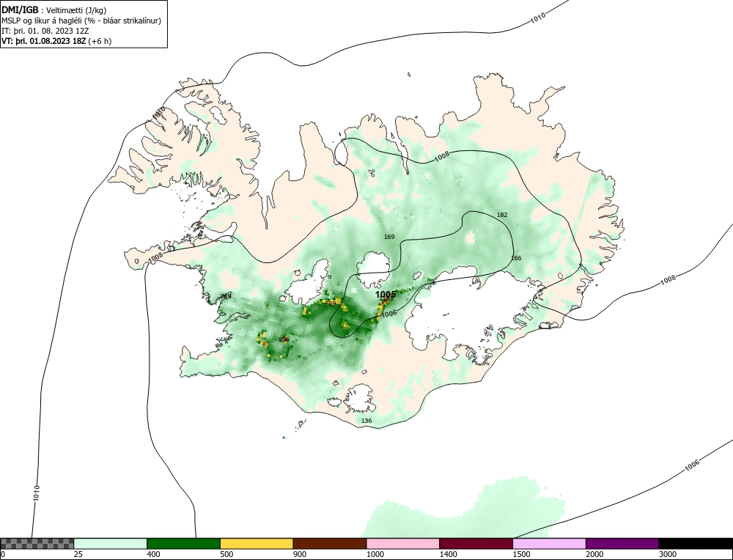This screenshot has width=733, height=560.
Task: Select the 'VT: þri. 01.08.2023 18Z (+6 h)' line
Action: [x=56, y=41]
